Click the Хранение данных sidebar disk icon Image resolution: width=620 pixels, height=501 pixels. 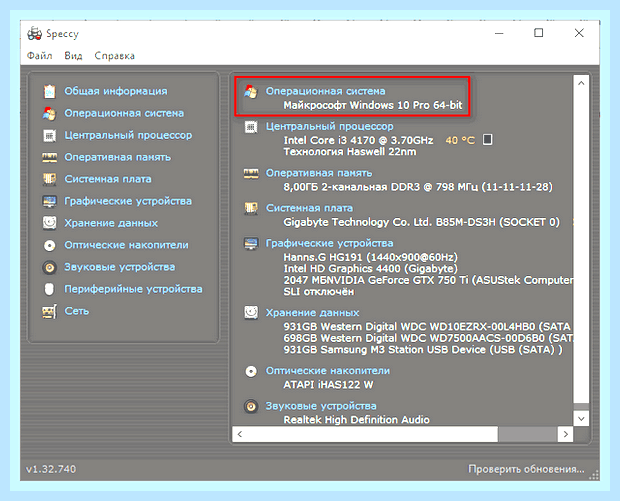(49, 223)
